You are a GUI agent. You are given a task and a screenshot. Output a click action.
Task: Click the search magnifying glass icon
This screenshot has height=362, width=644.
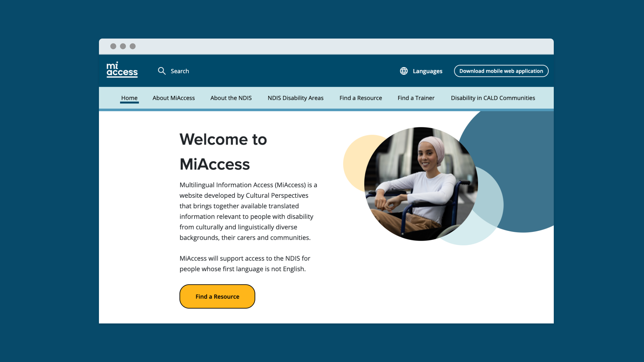click(x=161, y=71)
